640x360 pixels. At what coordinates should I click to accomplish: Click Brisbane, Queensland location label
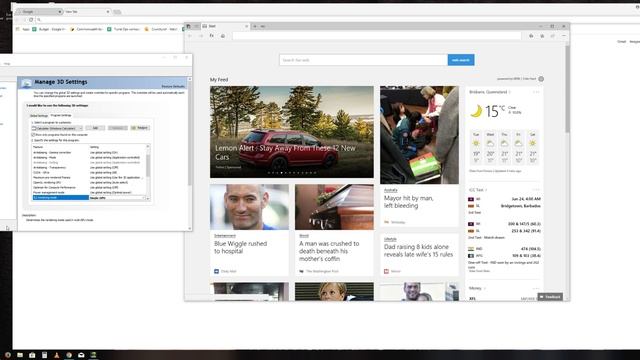point(488,92)
